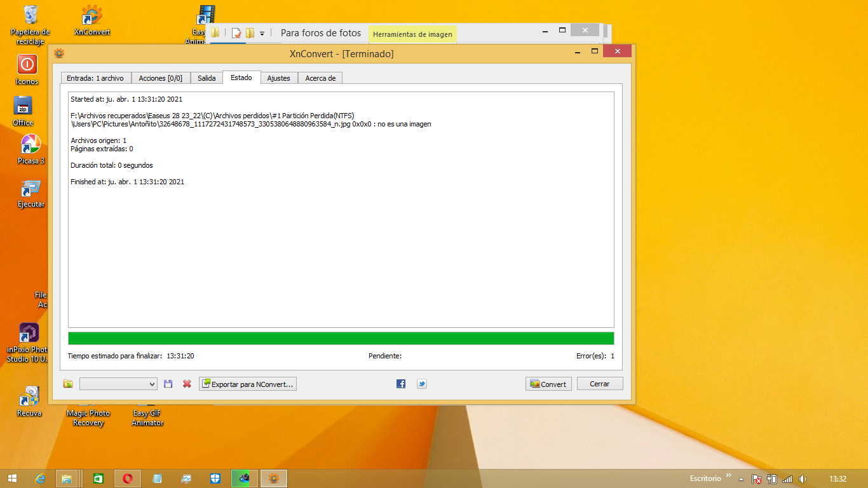The image size is (868, 488).
Task: Click the new folder icon in Explorer title bar
Action: pos(250,33)
